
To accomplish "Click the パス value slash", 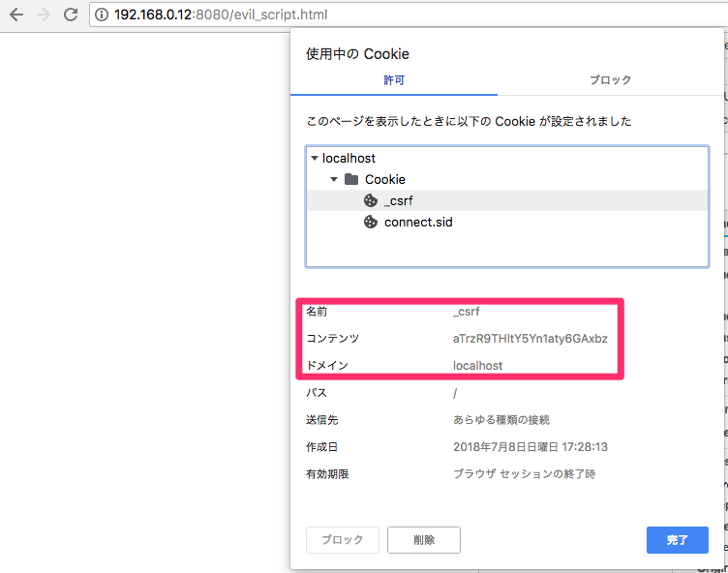I will (x=455, y=393).
